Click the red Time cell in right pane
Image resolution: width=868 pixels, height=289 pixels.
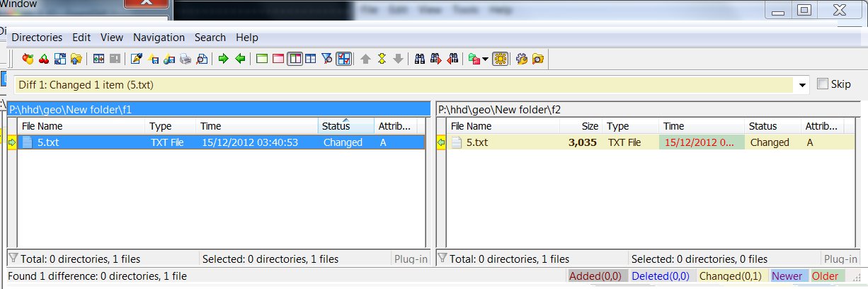pyautogui.click(x=702, y=142)
